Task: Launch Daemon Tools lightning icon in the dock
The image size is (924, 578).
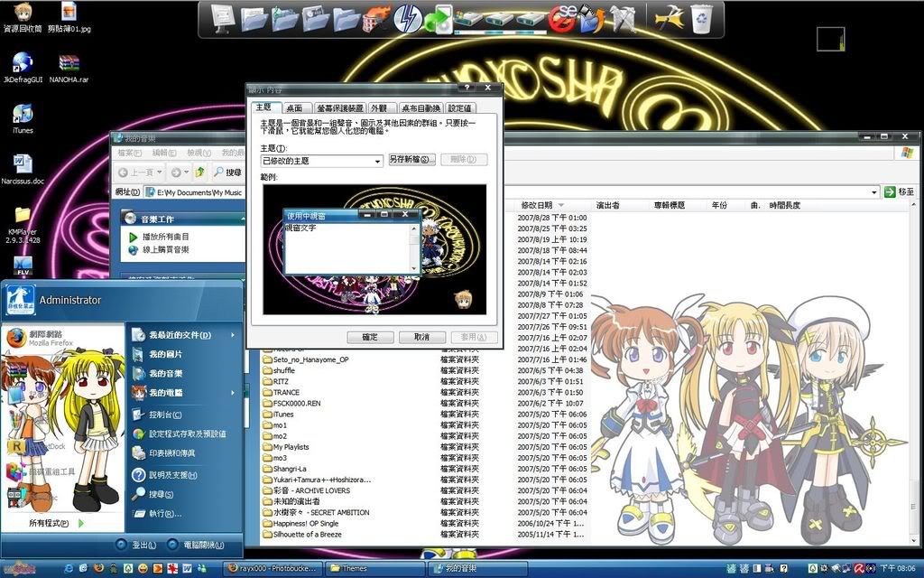Action: 407,18
